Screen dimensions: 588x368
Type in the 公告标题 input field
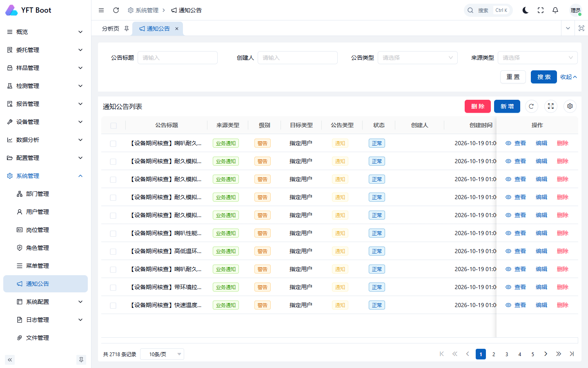coord(178,58)
